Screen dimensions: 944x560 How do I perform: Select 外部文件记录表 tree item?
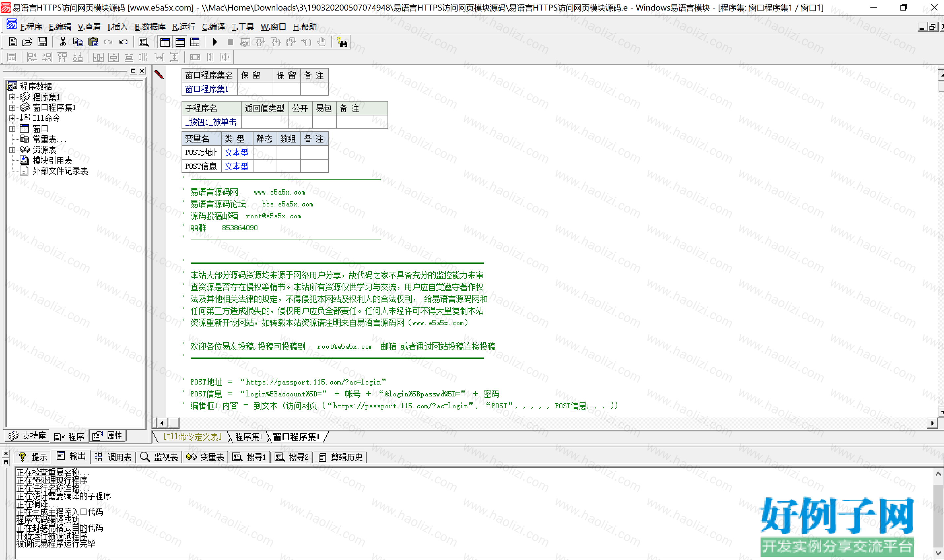point(60,171)
